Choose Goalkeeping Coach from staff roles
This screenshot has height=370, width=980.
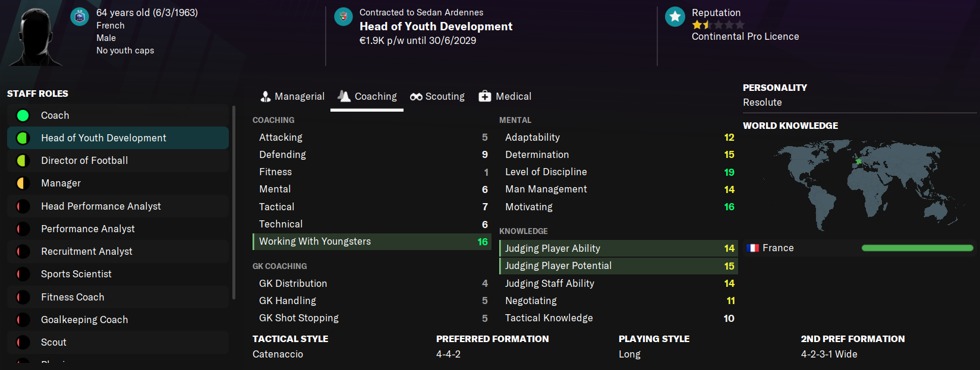tap(84, 320)
